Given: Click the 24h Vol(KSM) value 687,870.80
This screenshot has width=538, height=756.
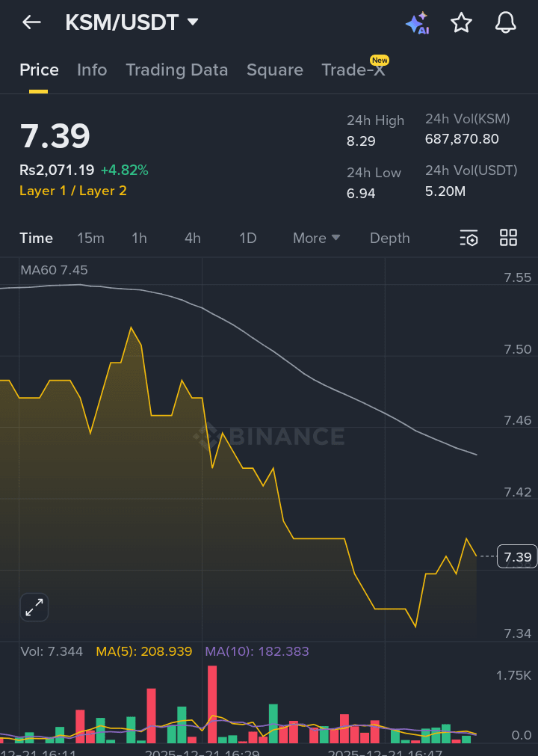Looking at the screenshot, I should [x=462, y=139].
